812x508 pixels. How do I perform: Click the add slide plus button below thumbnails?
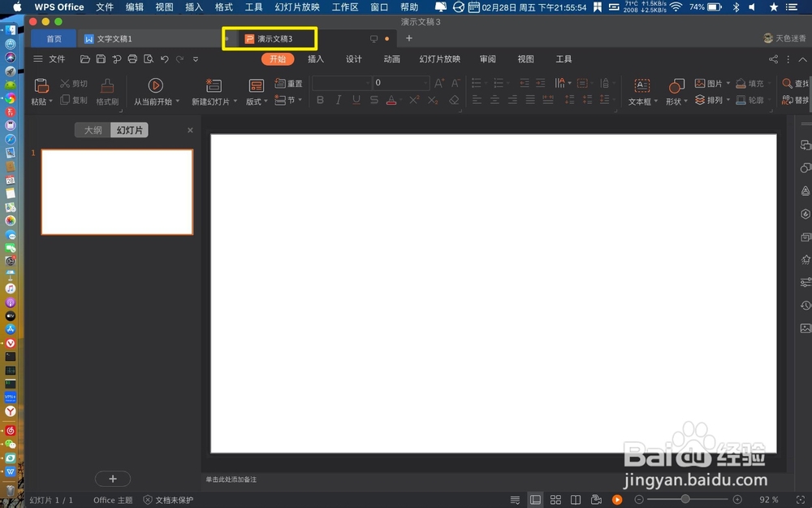(113, 479)
